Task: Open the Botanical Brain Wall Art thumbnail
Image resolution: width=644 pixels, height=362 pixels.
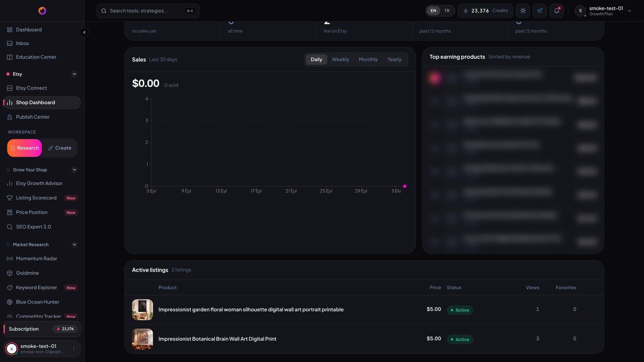Action: pyautogui.click(x=142, y=339)
